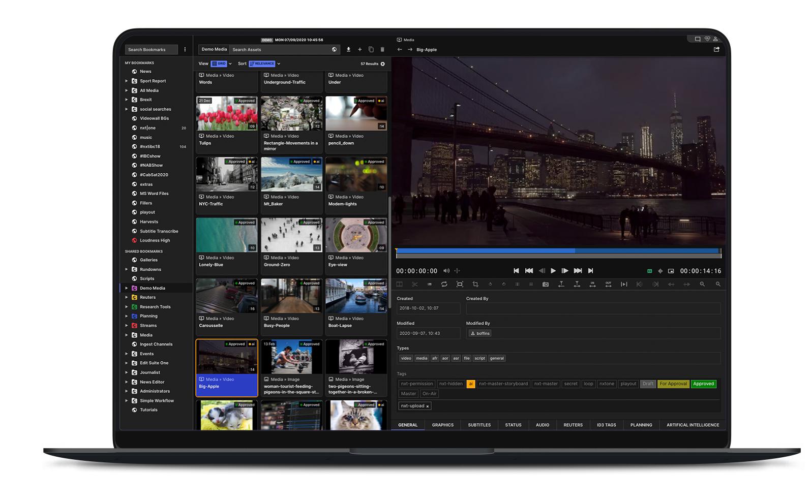Jump to the clip end

pyautogui.click(x=590, y=271)
